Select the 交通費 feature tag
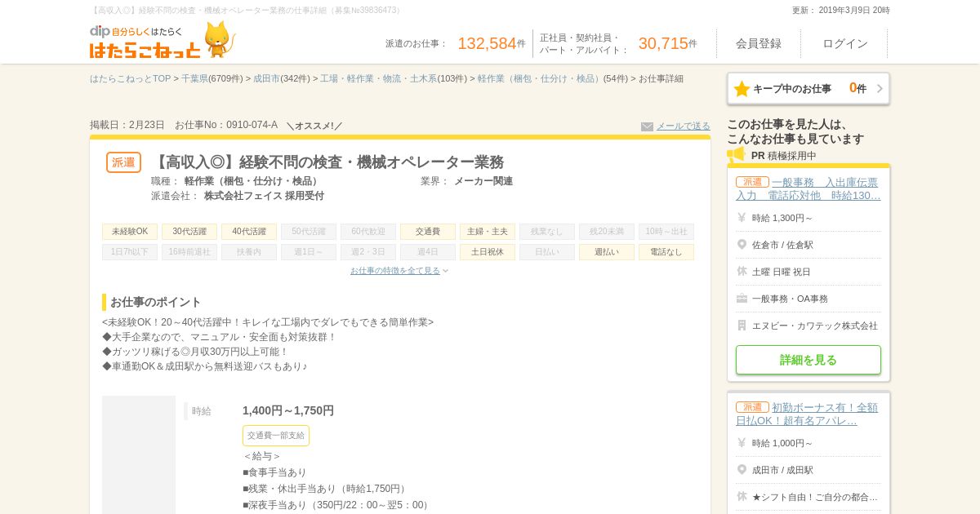Viewport: 980px width, 514px height. point(428,232)
